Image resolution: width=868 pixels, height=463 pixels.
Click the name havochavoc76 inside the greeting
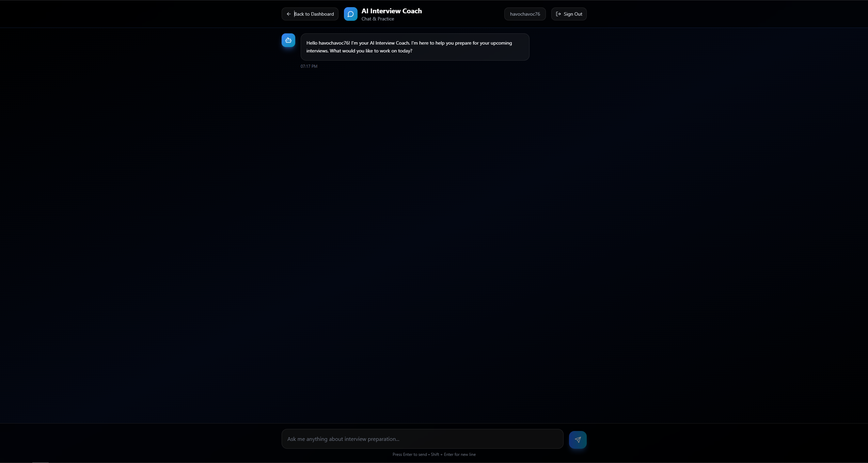pyautogui.click(x=334, y=43)
